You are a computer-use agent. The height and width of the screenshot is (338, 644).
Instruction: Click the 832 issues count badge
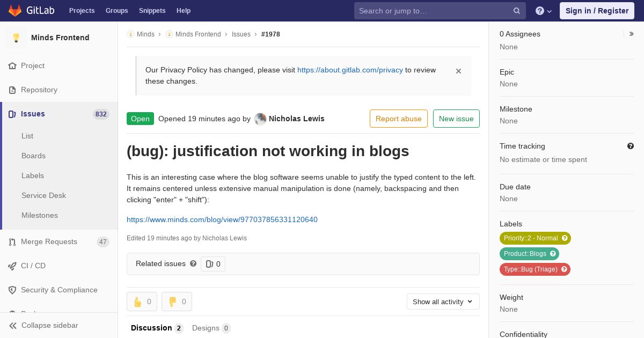pyautogui.click(x=101, y=114)
